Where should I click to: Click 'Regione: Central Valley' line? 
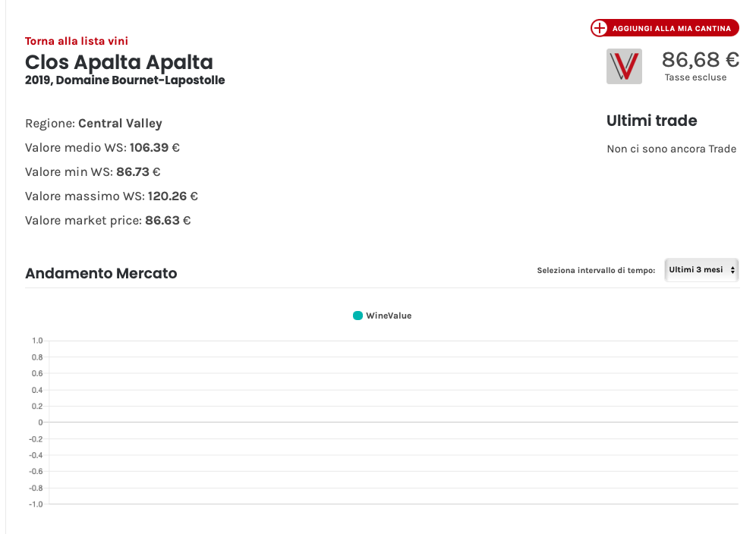coord(93,124)
